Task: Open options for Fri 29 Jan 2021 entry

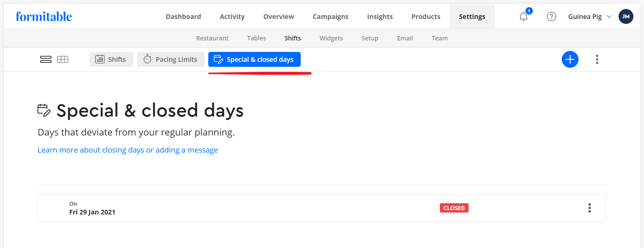Action: [589, 208]
